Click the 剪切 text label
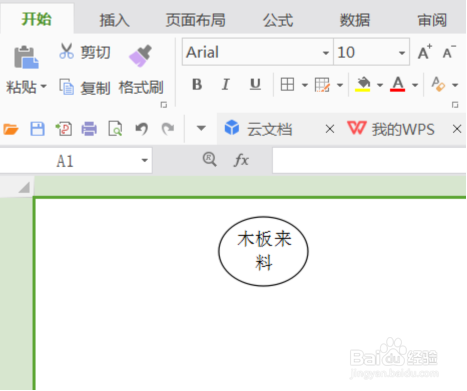Screen dimensions: 467x391 click(x=95, y=52)
